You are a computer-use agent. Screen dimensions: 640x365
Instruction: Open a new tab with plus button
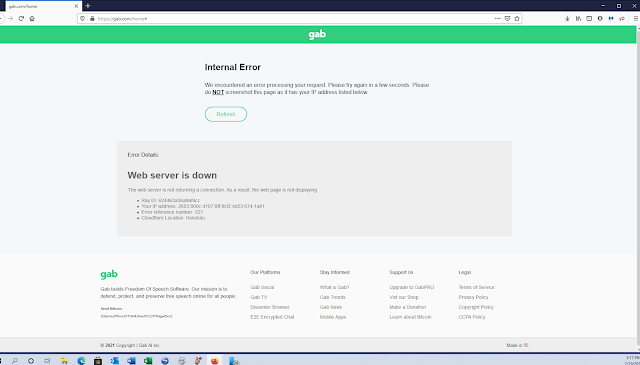pos(88,6)
